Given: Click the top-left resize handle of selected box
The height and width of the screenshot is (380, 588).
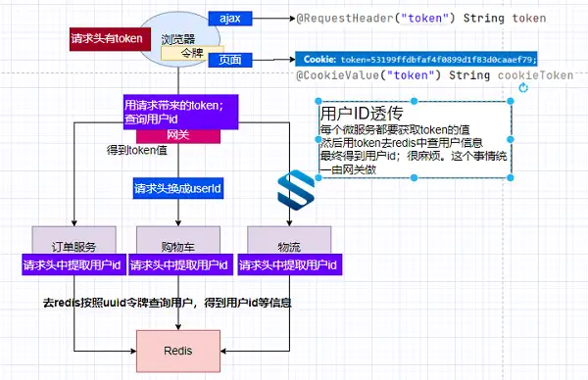Looking at the screenshot, I should click(x=318, y=101).
